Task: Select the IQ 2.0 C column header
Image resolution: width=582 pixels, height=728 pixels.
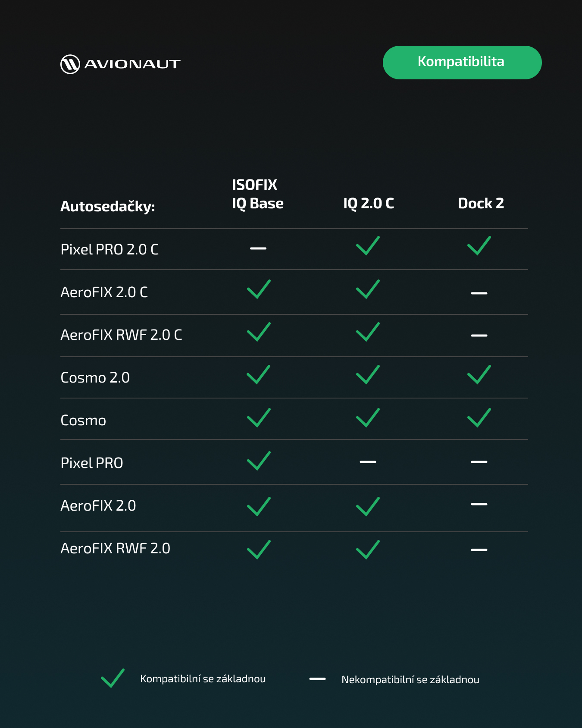Action: pyautogui.click(x=368, y=204)
